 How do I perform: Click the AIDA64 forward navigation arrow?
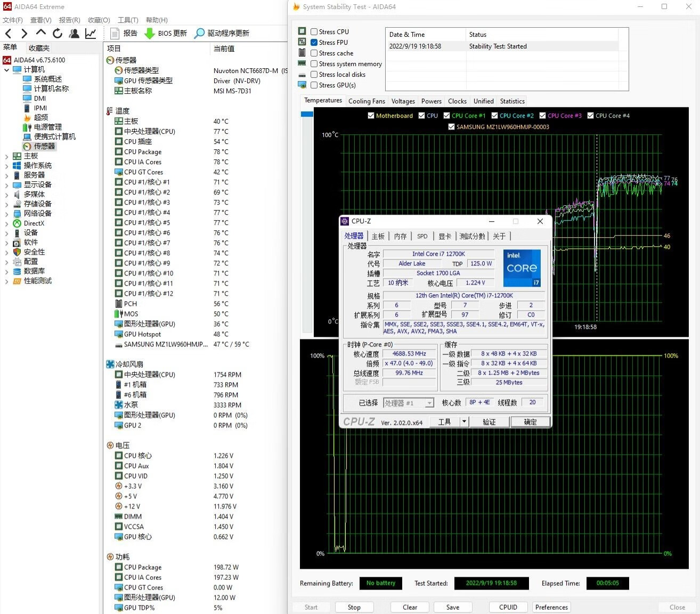(x=25, y=33)
